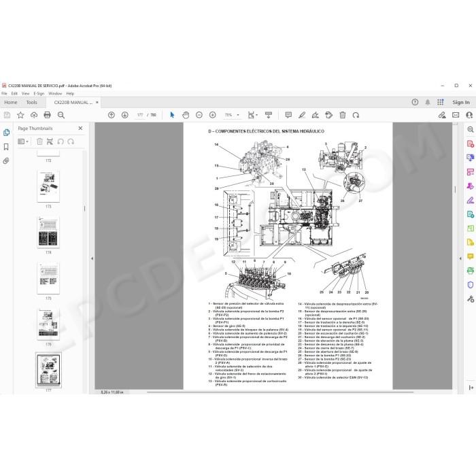The width and height of the screenshot is (476, 476).
Task: Click the Save file icon
Action: click(x=7, y=115)
